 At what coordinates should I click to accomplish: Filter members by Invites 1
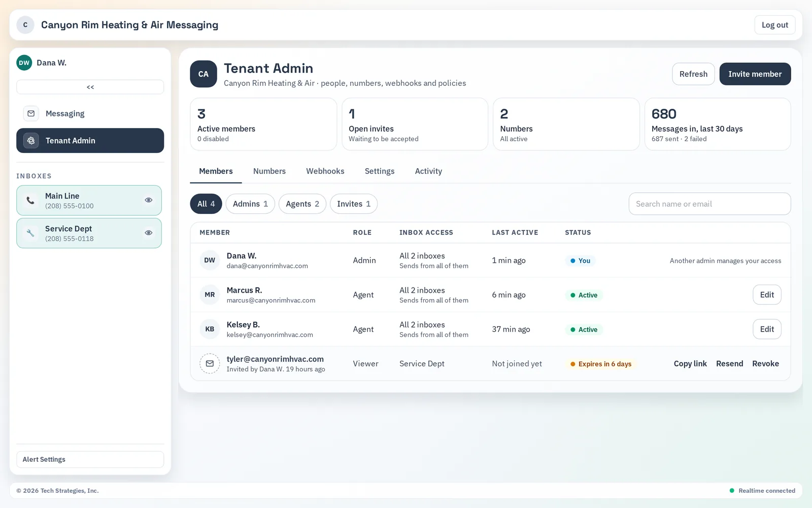coord(354,204)
